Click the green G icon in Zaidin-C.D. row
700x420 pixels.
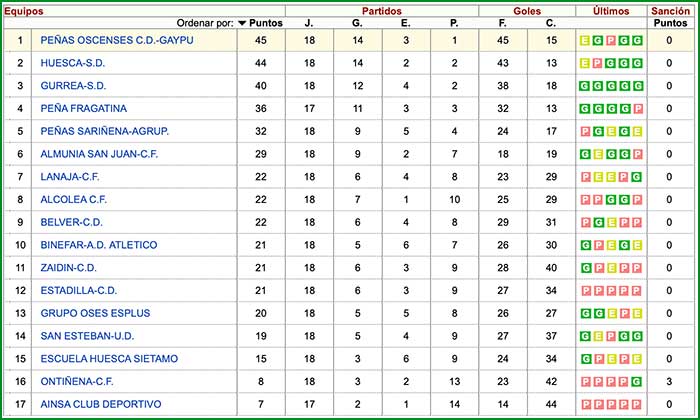585,268
